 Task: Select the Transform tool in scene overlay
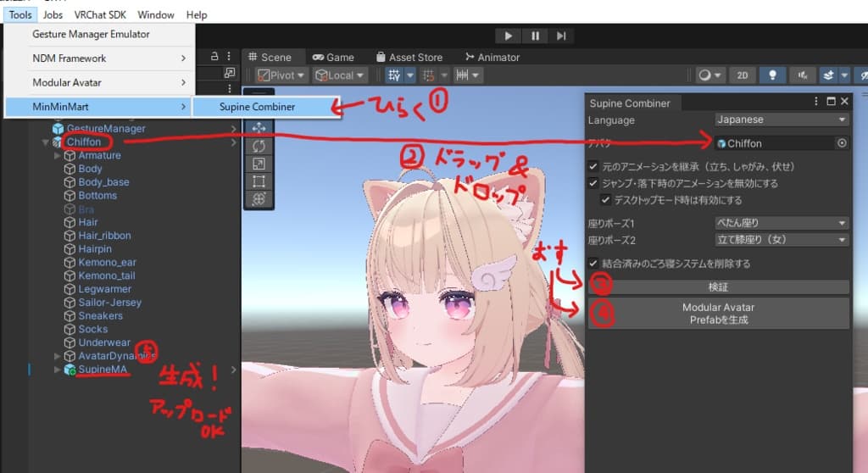259,199
